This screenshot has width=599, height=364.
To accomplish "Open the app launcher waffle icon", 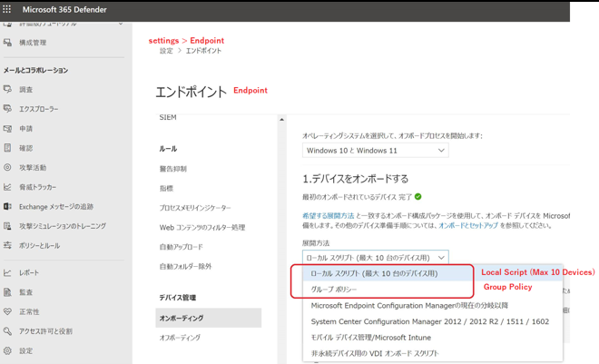I will coord(7,9).
